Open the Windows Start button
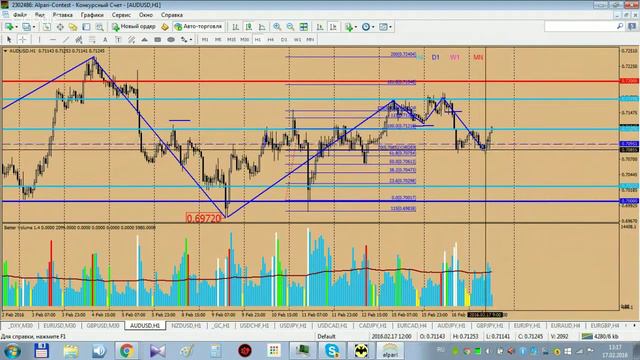Screen dimensions: 640x360 pos(12,351)
